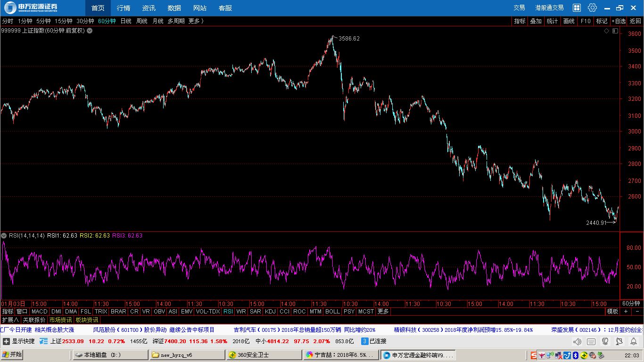This screenshot has height=362, width=644.
Task: Click the 港股通交易 link
Action: (x=549, y=8)
